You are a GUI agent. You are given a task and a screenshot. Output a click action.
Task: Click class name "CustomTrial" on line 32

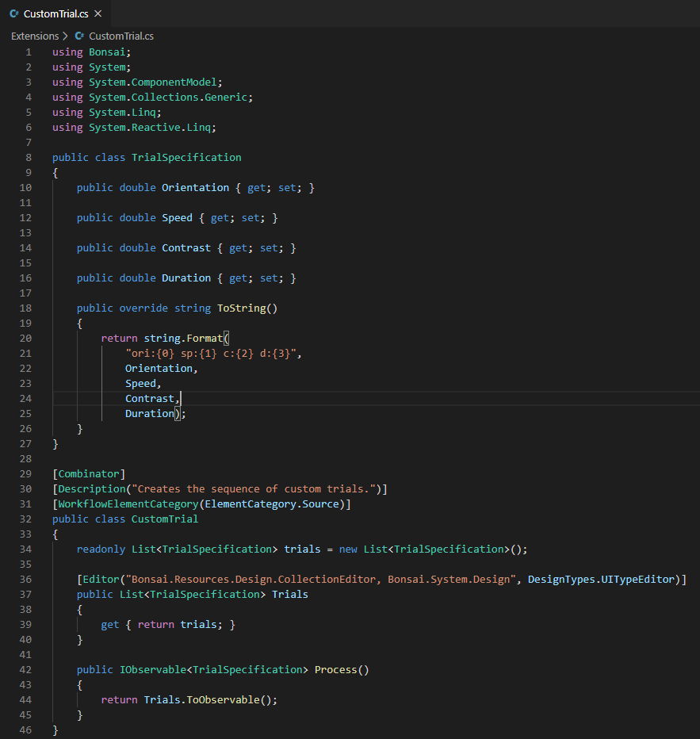[165, 519]
